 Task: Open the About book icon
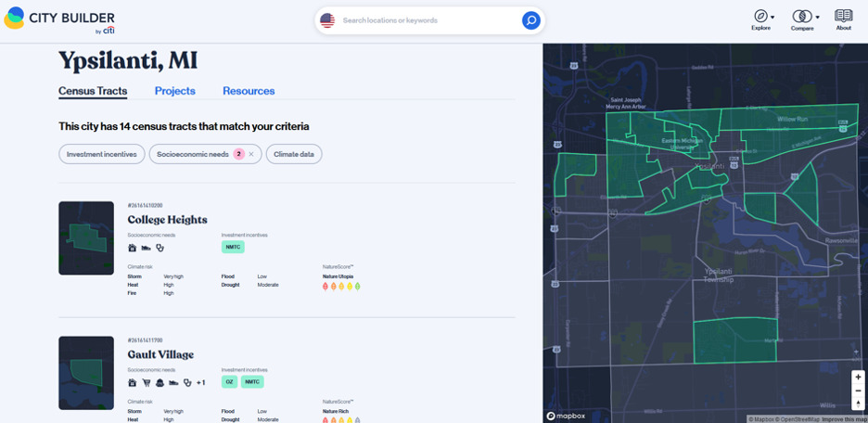[843, 16]
